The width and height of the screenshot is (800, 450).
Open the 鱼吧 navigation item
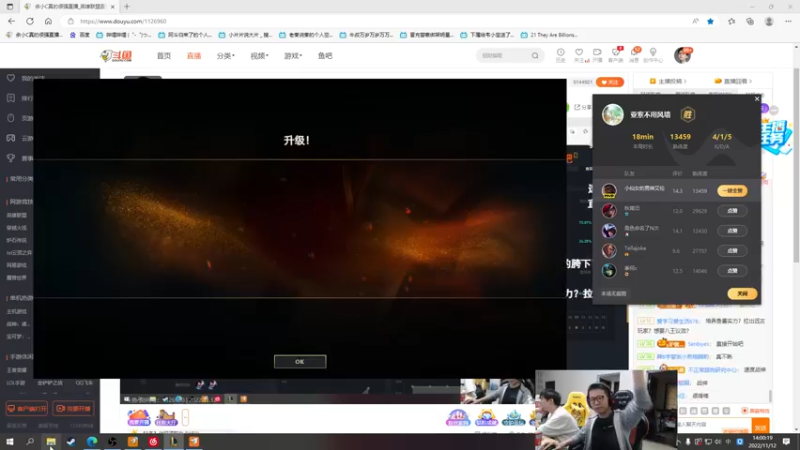[x=325, y=56]
